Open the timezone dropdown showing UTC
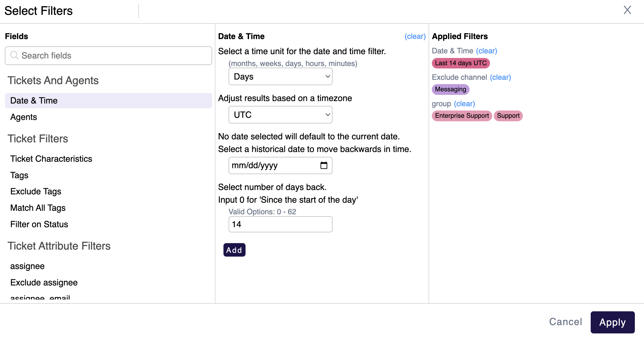644x338 pixels. pos(280,115)
